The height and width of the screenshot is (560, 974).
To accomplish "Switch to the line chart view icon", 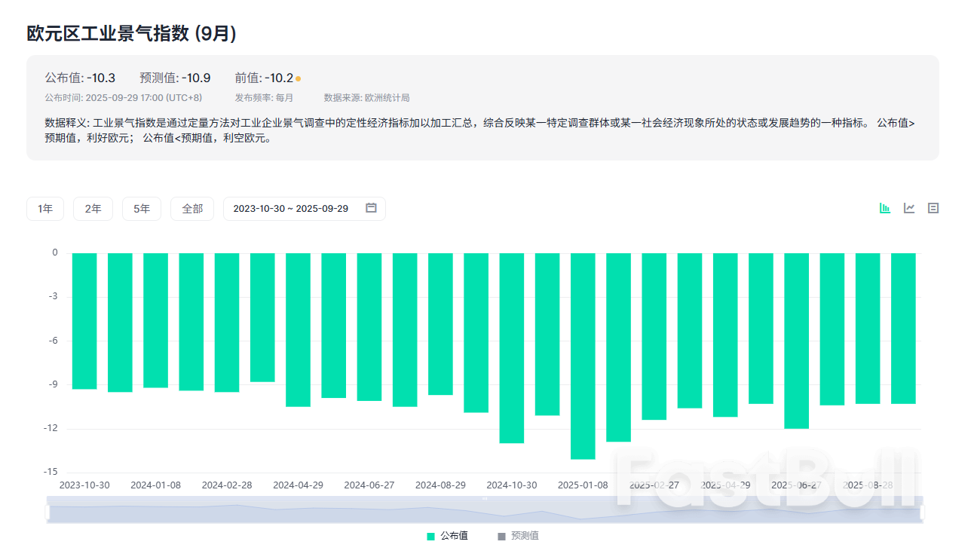I will 908,208.
